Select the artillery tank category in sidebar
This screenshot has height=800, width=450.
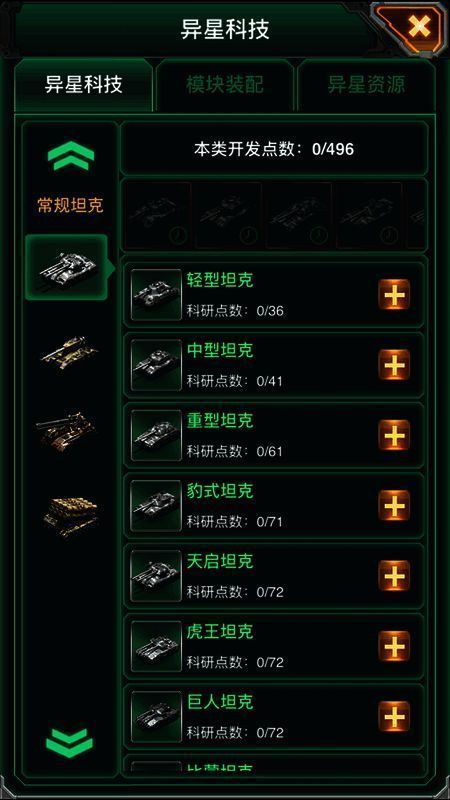[x=66, y=430]
